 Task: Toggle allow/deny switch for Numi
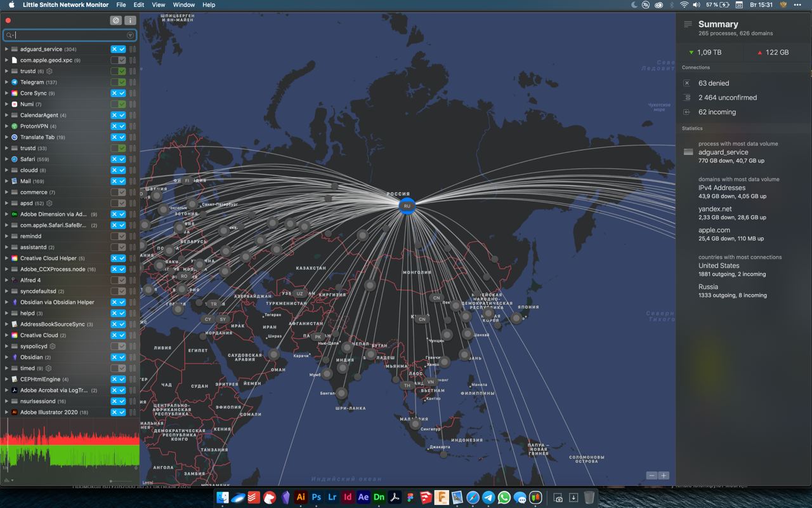click(118, 104)
